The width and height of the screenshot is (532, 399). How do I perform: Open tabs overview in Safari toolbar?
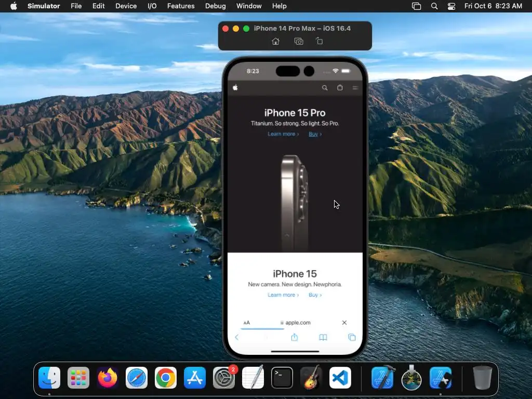coord(352,337)
